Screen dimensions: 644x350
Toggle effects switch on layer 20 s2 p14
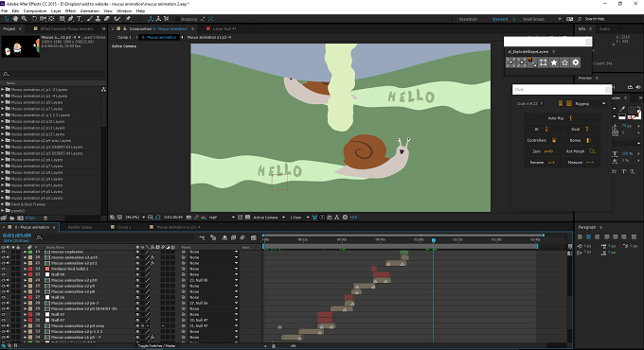[x=152, y=257]
